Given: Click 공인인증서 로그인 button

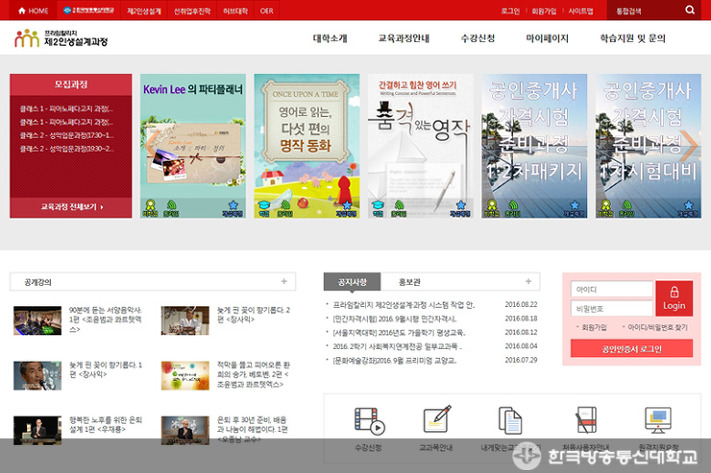Looking at the screenshot, I should (x=632, y=349).
